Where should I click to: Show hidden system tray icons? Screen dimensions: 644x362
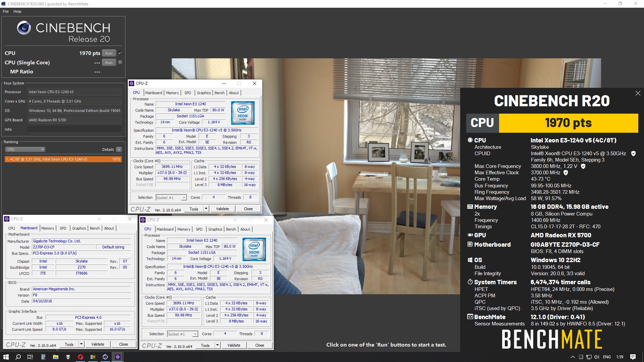(x=573, y=357)
